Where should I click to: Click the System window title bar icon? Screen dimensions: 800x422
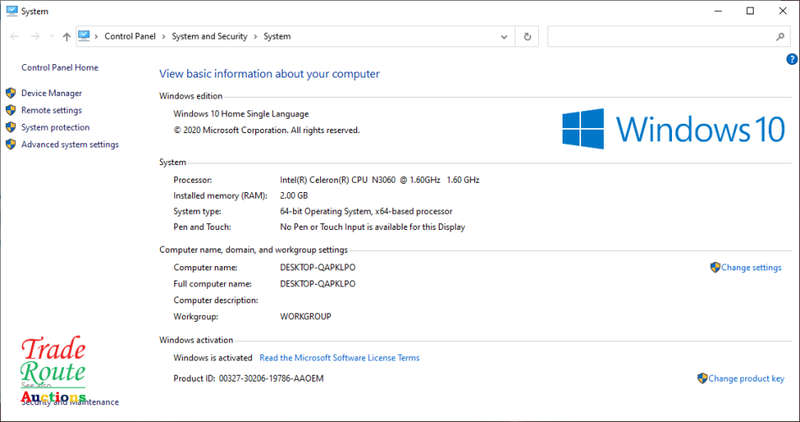pyautogui.click(x=12, y=11)
